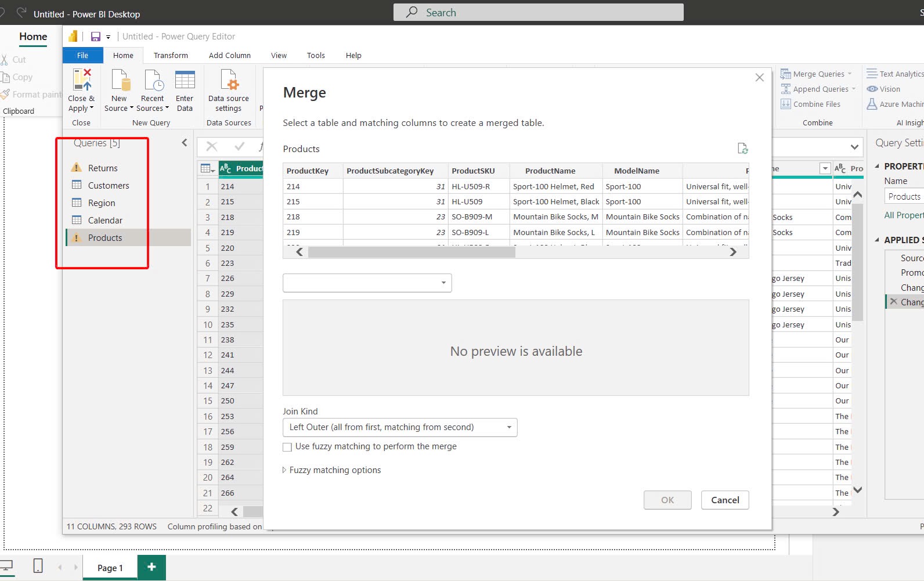Switch to mobile layout view icon
Image resolution: width=924 pixels, height=581 pixels.
coord(38,565)
